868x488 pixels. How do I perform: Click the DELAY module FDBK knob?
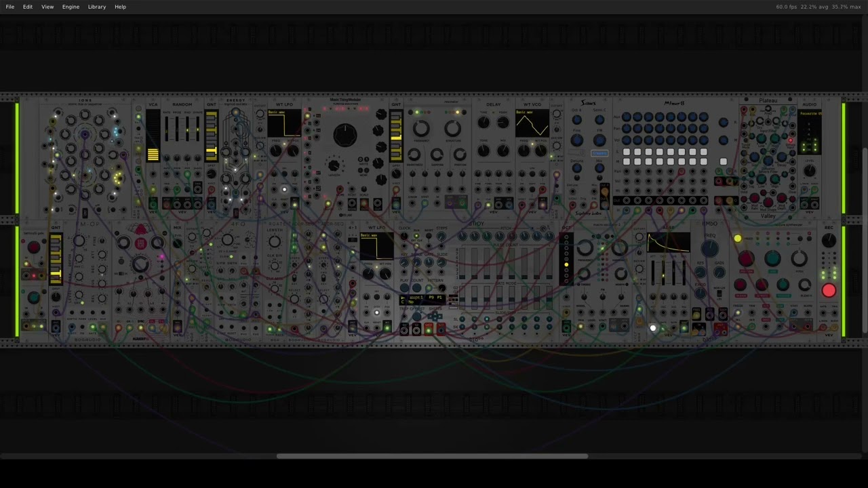[502, 123]
